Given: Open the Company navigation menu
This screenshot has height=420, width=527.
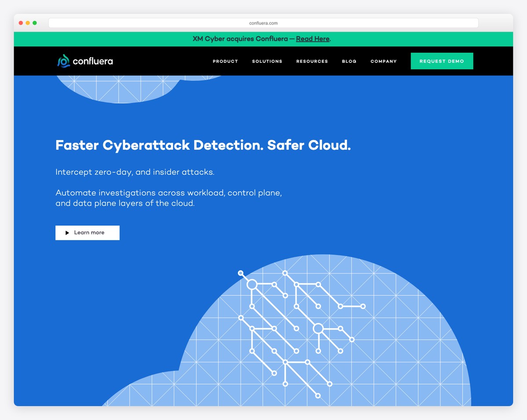Looking at the screenshot, I should pos(383,61).
